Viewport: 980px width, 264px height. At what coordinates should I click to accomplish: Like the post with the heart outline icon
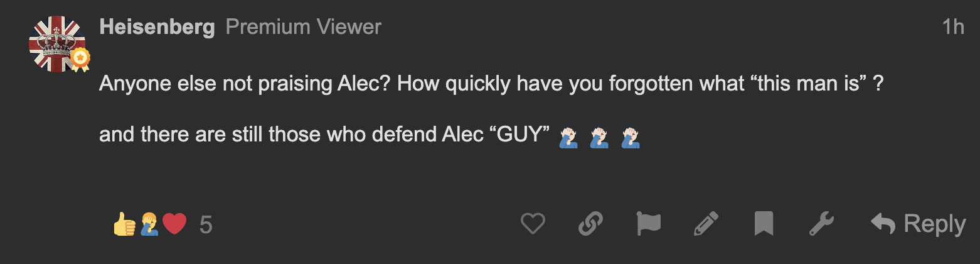[x=533, y=224]
